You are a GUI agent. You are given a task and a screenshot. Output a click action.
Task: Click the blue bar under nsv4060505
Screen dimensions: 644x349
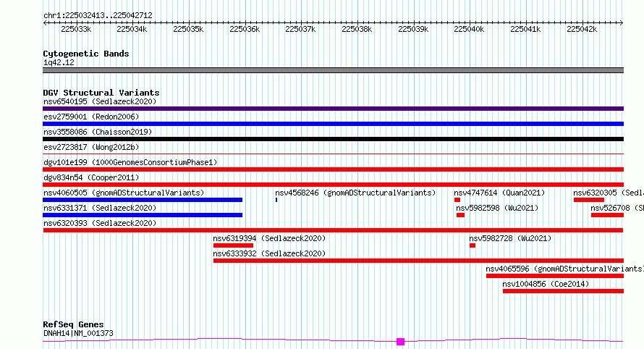point(143,200)
